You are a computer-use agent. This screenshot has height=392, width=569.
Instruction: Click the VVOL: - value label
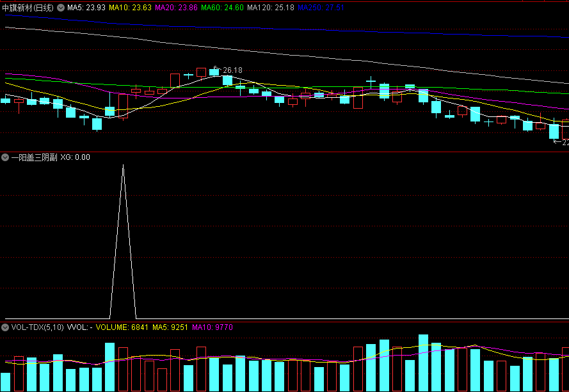(x=80, y=327)
